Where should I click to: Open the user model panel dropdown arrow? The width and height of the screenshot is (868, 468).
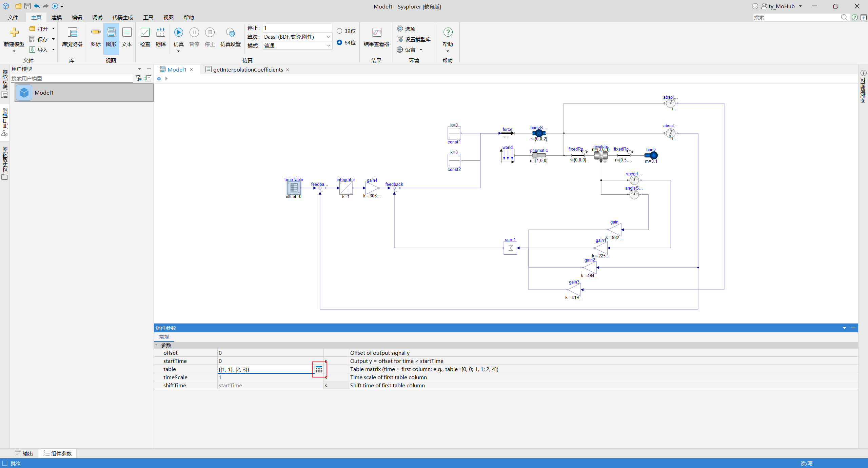pos(139,69)
